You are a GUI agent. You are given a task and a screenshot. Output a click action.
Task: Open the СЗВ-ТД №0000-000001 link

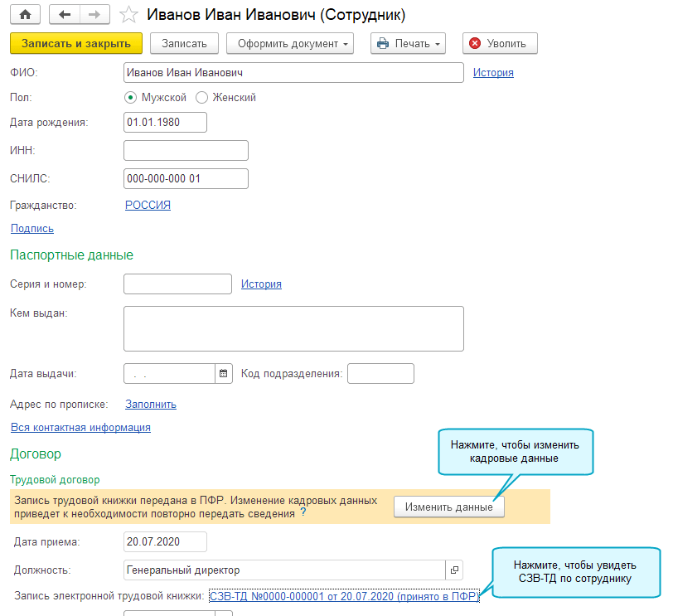[344, 596]
